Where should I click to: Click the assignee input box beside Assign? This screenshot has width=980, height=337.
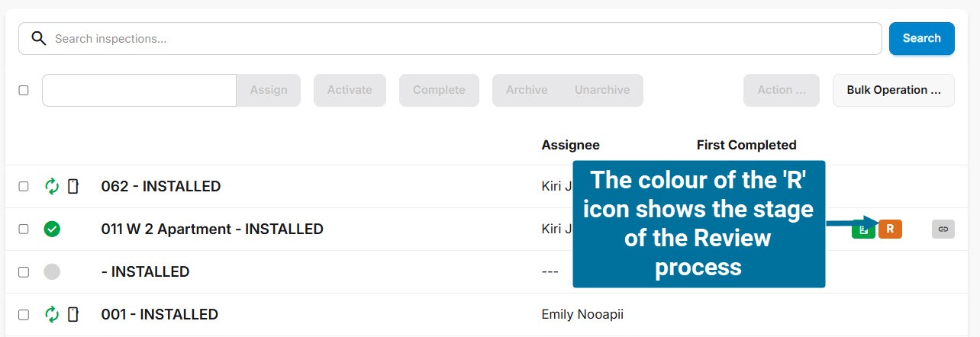139,90
